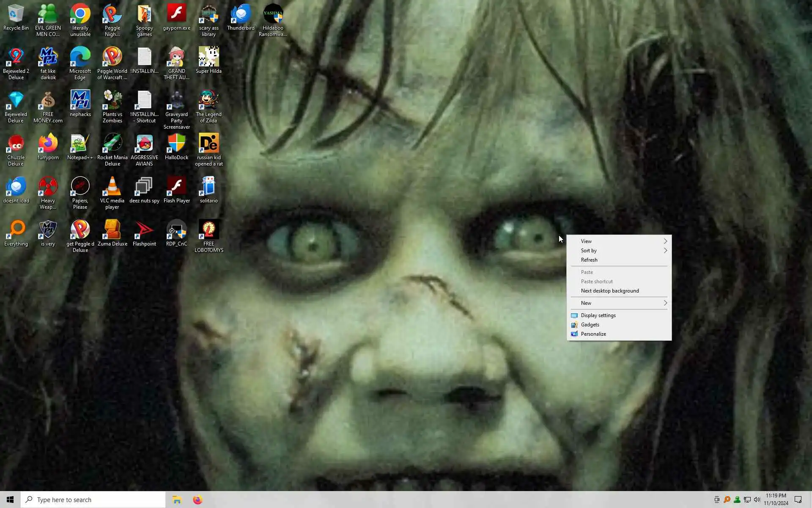
Task: Open Firefox from the taskbar
Action: point(198,500)
